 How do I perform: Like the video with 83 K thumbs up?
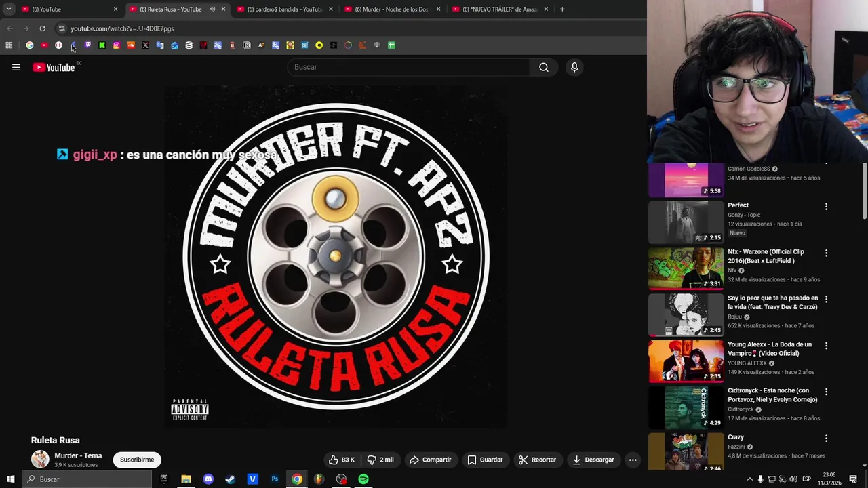click(x=342, y=460)
